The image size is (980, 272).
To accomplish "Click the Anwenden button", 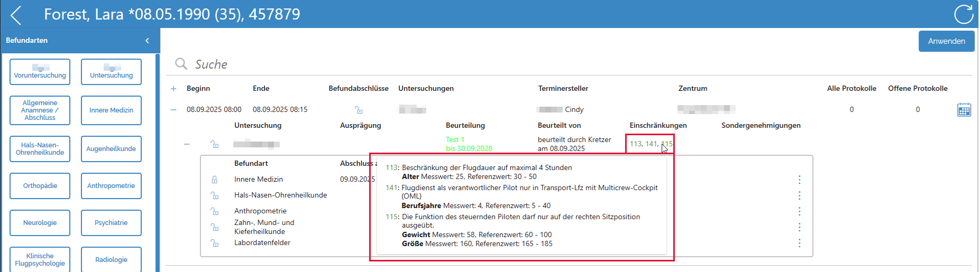I will point(946,41).
